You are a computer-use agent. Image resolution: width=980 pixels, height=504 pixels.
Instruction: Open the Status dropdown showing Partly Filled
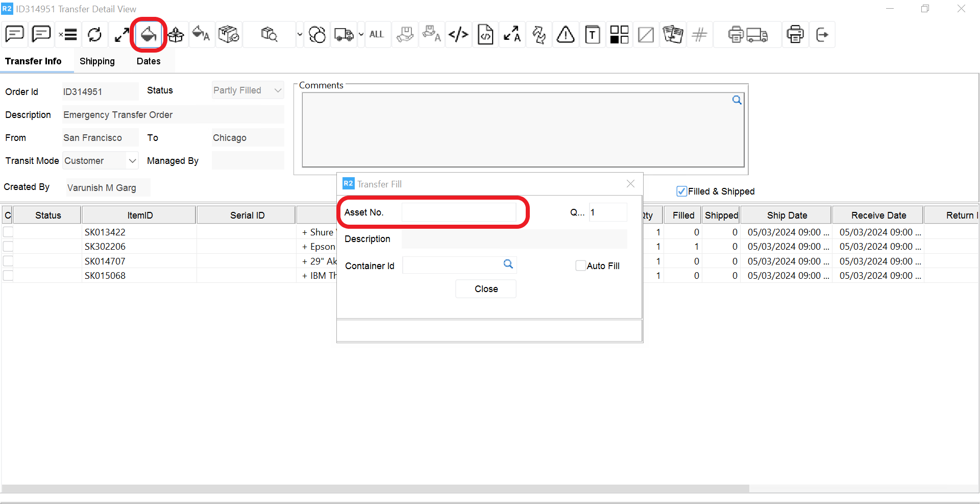(278, 90)
